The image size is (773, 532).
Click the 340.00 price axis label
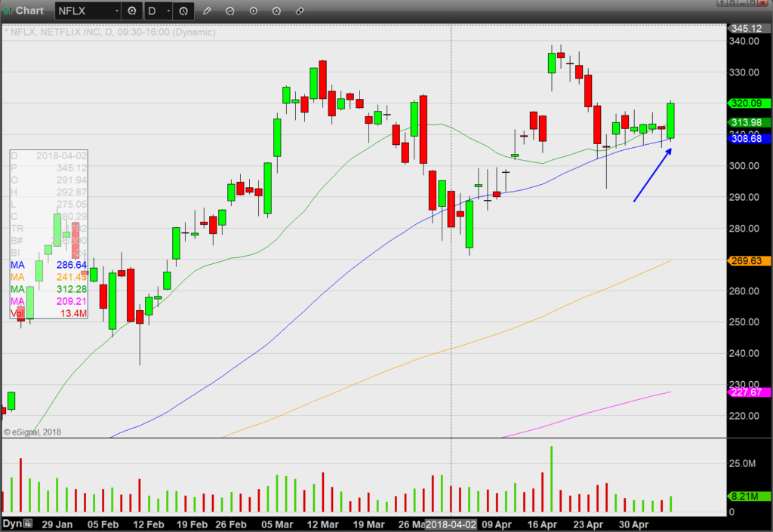click(x=744, y=41)
